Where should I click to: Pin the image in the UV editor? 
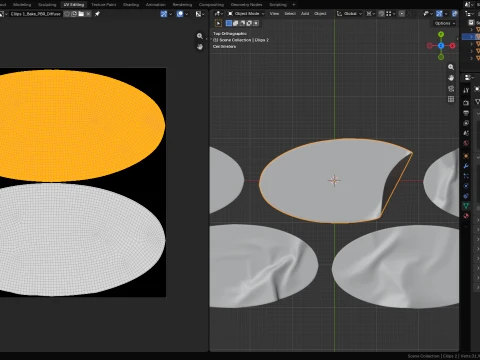[x=97, y=14]
